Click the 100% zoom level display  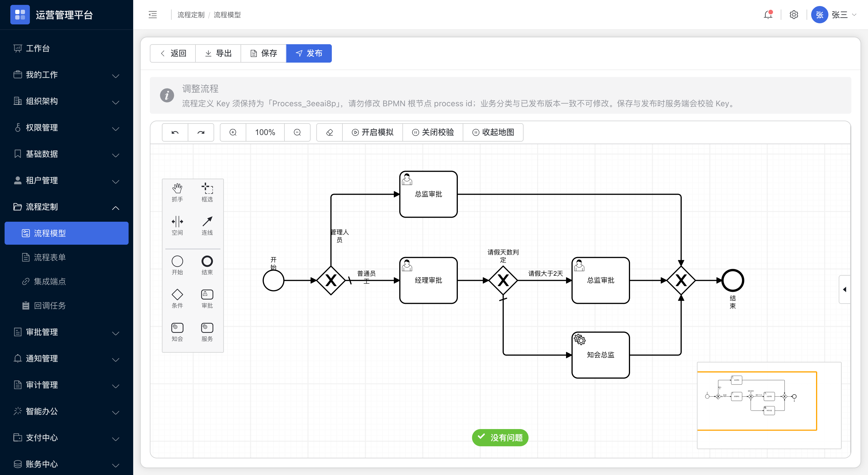tap(265, 132)
